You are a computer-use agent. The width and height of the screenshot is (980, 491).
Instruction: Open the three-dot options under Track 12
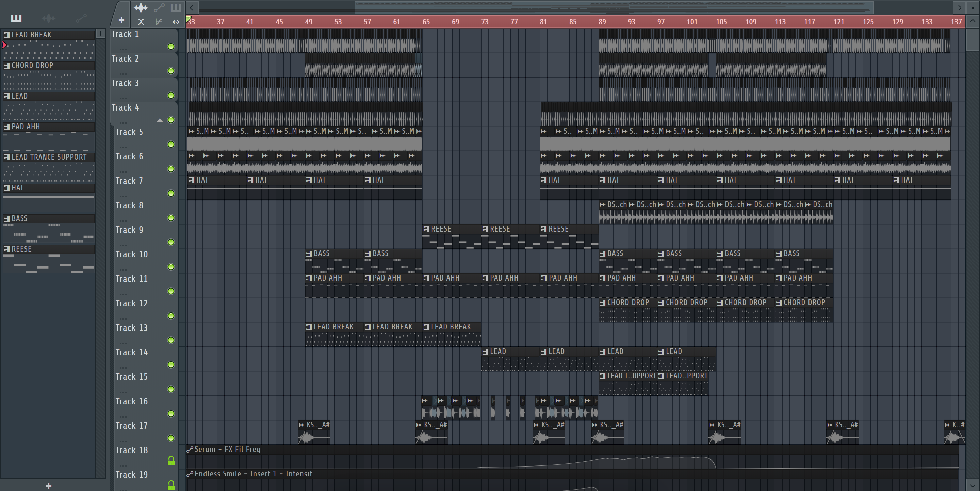pos(123,319)
